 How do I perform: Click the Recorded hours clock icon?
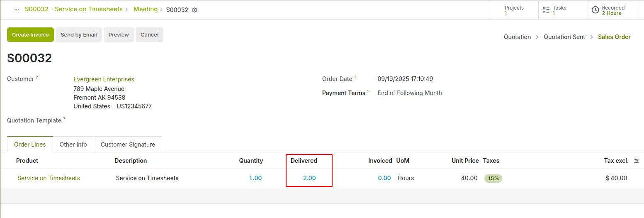(595, 10)
